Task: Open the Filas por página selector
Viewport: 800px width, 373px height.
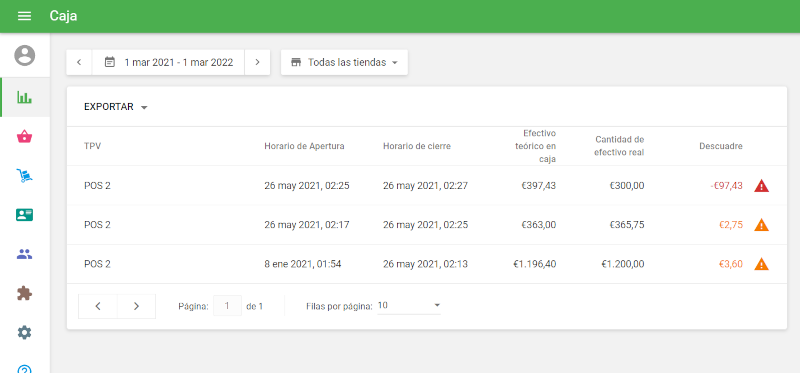Action: (x=409, y=306)
